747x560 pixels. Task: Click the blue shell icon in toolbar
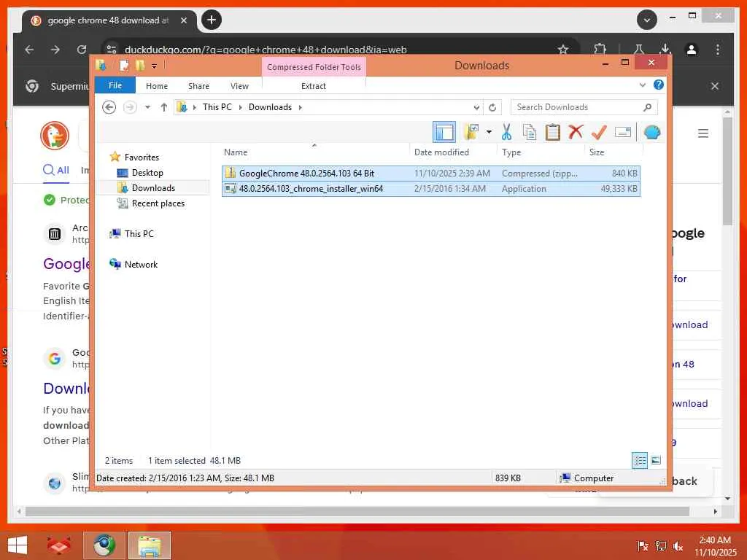pyautogui.click(x=652, y=132)
